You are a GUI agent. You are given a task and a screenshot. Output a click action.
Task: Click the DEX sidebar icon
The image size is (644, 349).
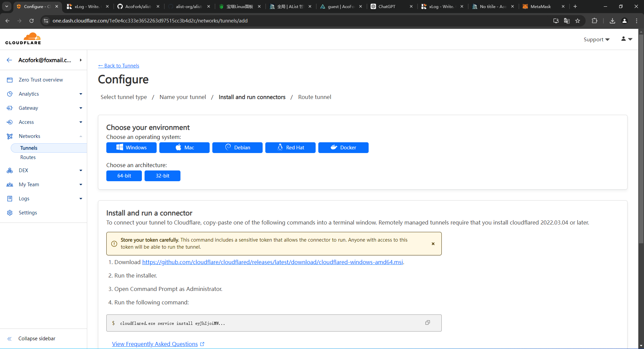pyautogui.click(x=10, y=170)
